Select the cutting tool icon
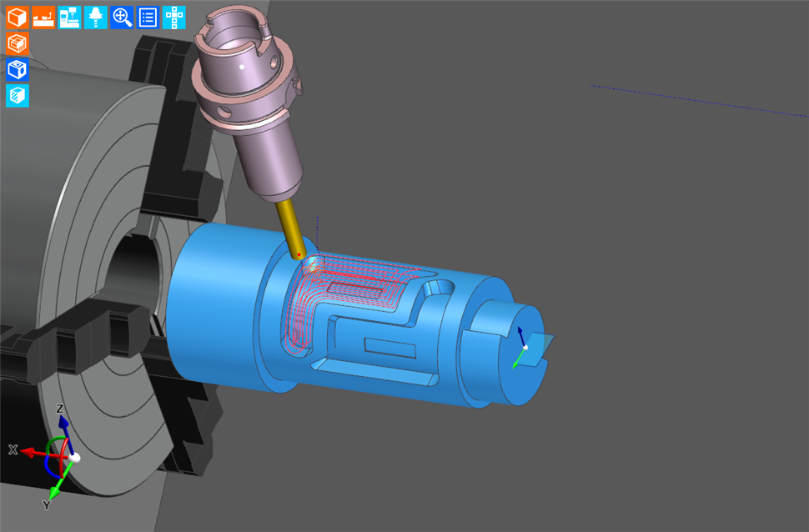 click(95, 18)
